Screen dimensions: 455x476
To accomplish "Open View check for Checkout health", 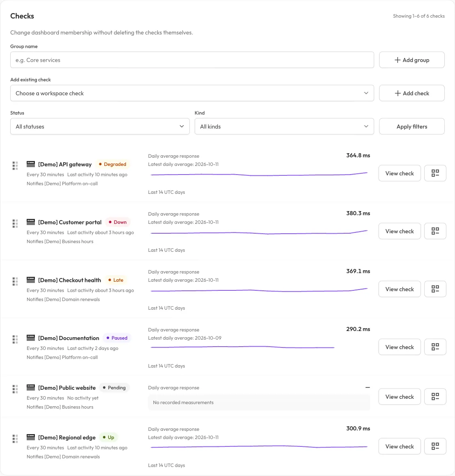I will pos(400,289).
